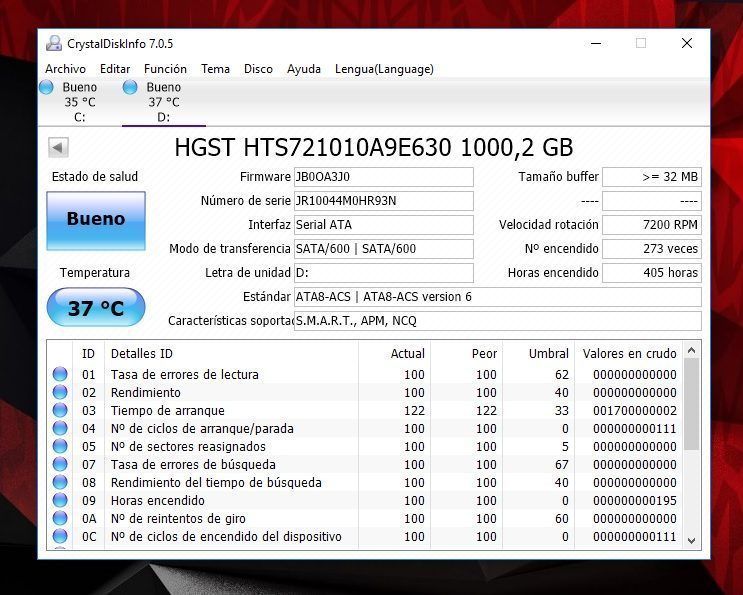743x595 pixels.
Task: Click the 37 °C temperature button
Action: (96, 308)
